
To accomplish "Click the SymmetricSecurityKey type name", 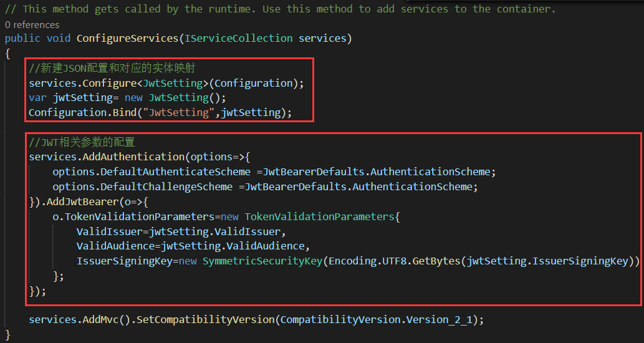I will [x=262, y=261].
